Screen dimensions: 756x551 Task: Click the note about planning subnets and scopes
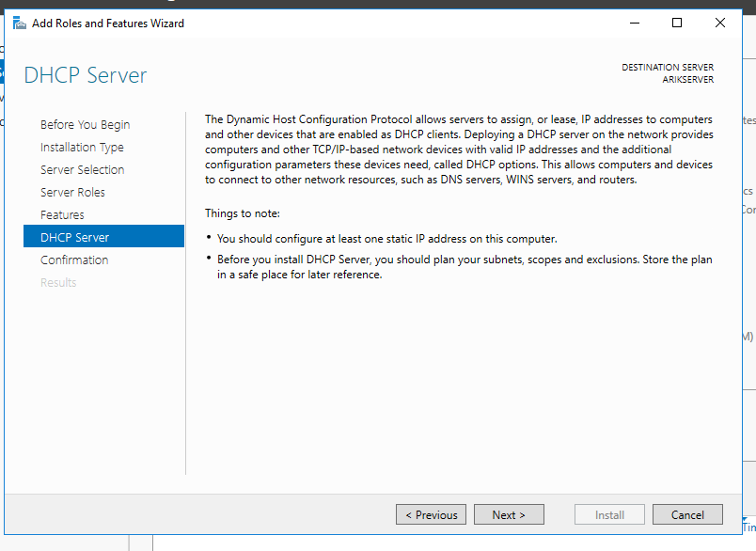[x=465, y=267]
